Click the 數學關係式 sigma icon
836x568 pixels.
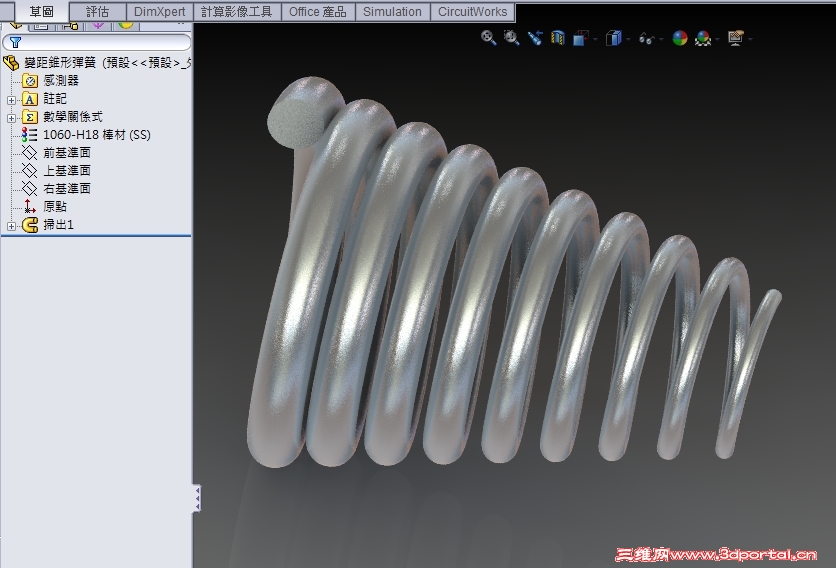click(30, 117)
